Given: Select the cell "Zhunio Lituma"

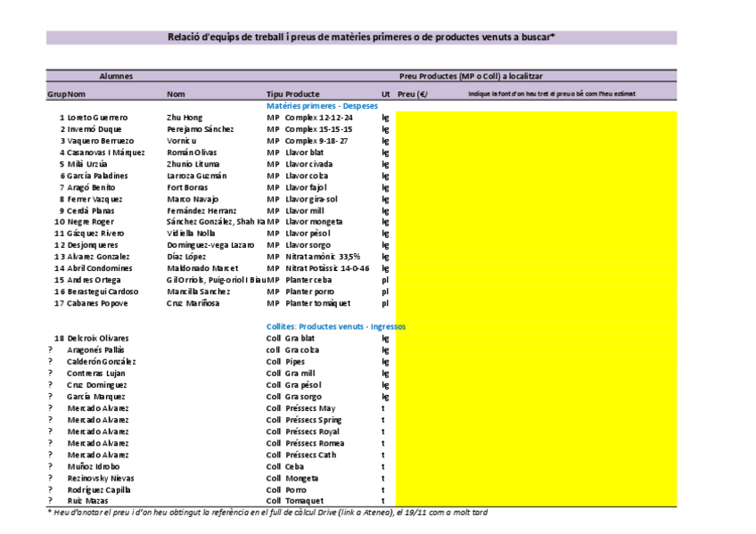Looking at the screenshot, I should tap(193, 164).
